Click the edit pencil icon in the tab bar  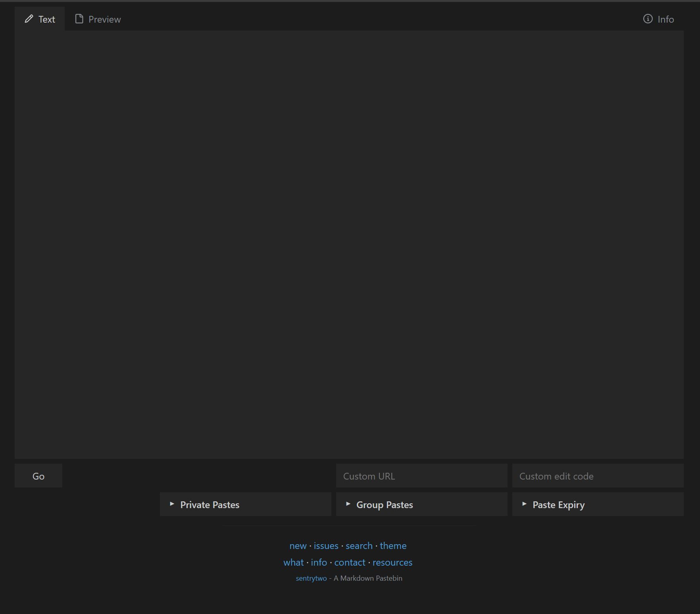(28, 19)
